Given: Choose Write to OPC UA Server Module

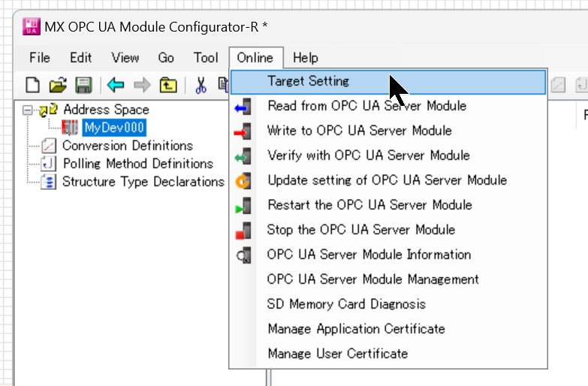Looking at the screenshot, I should coord(388,131).
